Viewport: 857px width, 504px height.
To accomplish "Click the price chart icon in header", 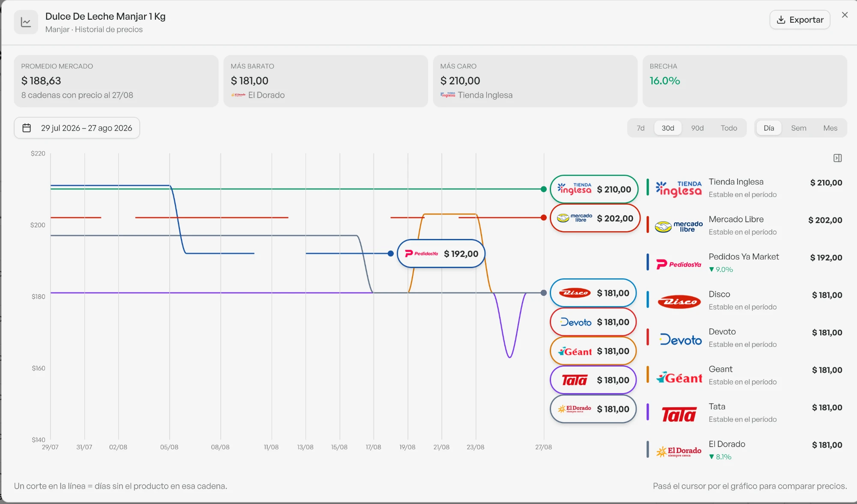I will [26, 22].
